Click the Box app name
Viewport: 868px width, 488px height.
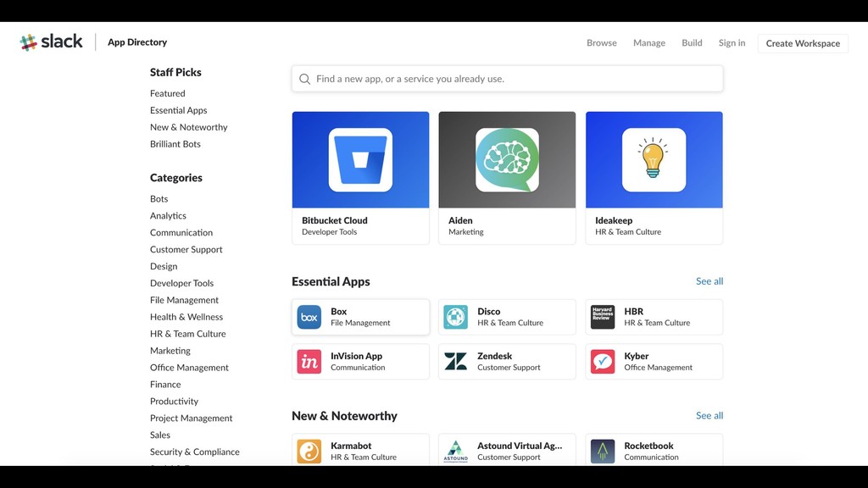[339, 312]
